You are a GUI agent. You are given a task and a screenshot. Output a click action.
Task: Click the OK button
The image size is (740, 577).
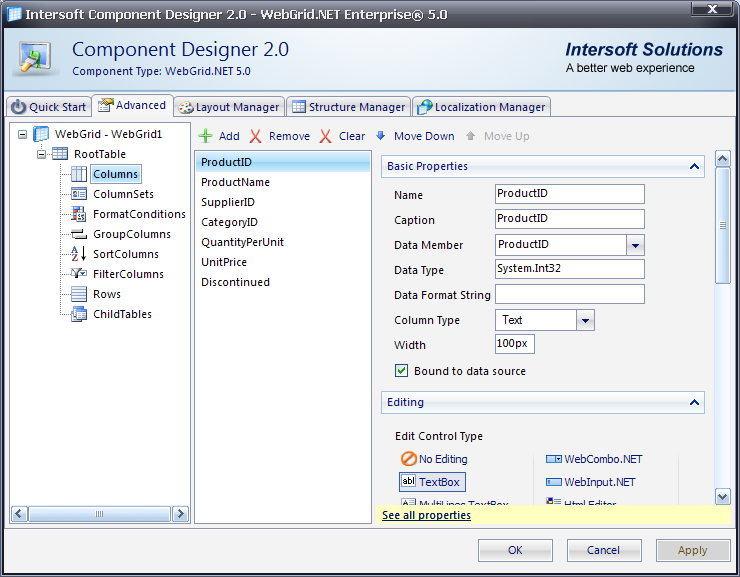coord(515,550)
